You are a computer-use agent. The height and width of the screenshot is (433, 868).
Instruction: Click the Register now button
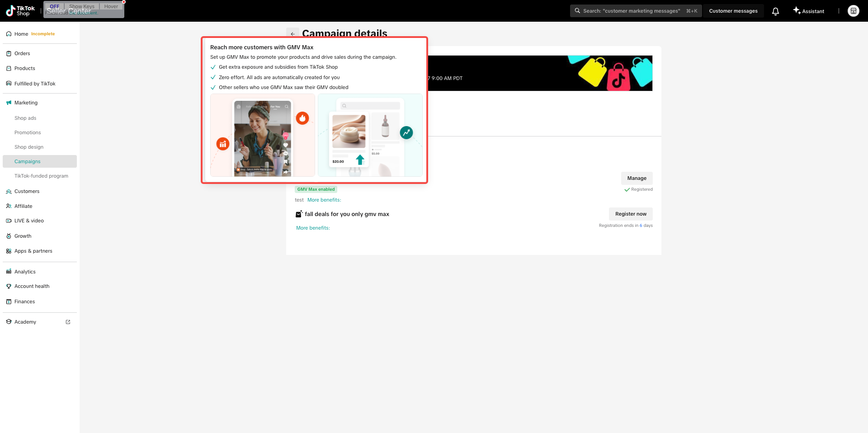tap(630, 214)
